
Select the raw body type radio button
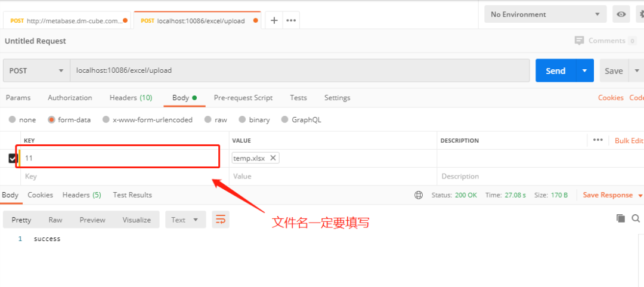208,119
